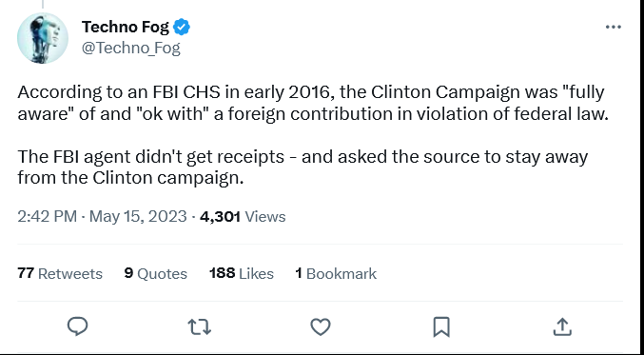Open the 2:42 PM May 15, 2023 timestamp
Viewport: 644px width, 355px height.
pyautogui.click(x=102, y=216)
